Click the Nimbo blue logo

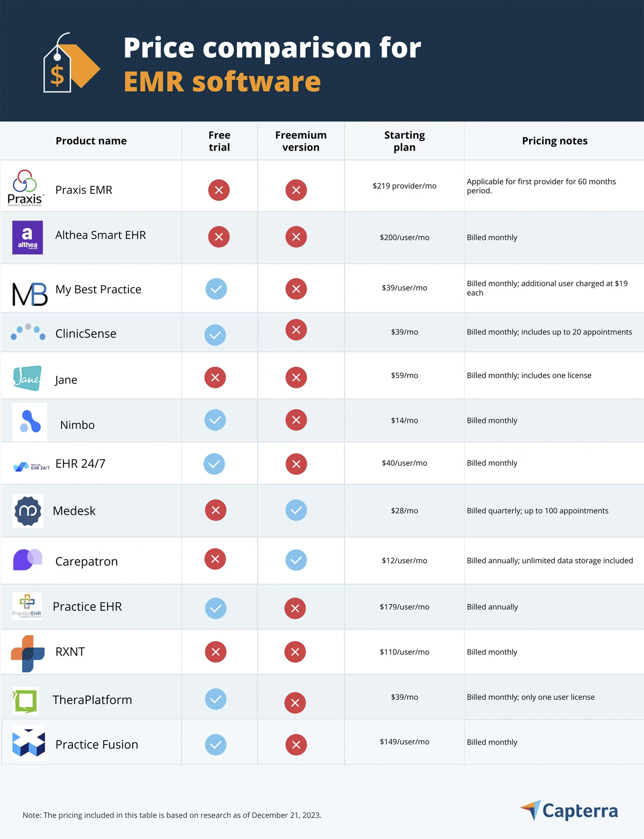(30, 421)
